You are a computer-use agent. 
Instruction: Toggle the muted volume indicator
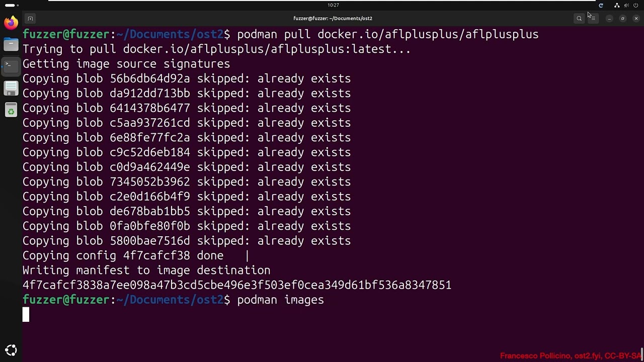[626, 6]
